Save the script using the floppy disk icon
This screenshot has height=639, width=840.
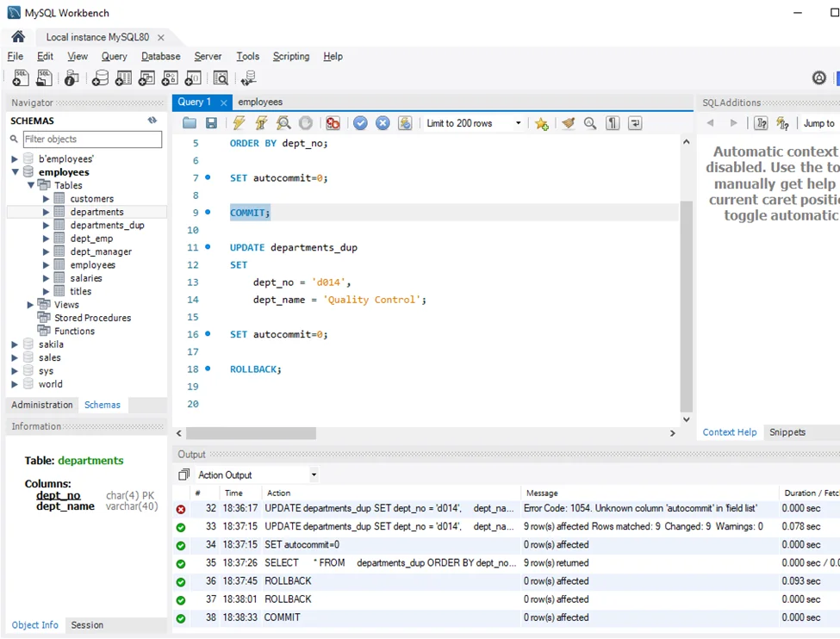pos(211,123)
